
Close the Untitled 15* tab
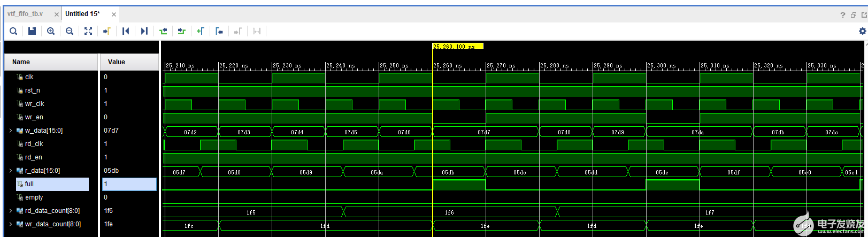114,14
